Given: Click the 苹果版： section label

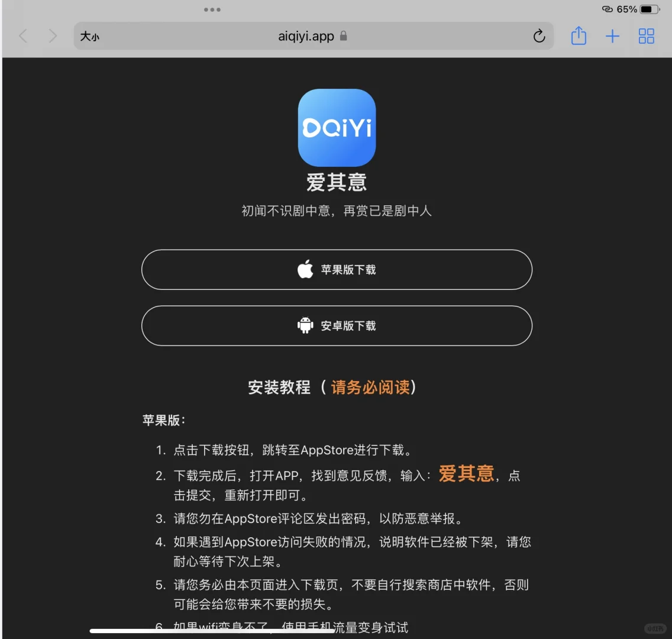Looking at the screenshot, I should [164, 420].
